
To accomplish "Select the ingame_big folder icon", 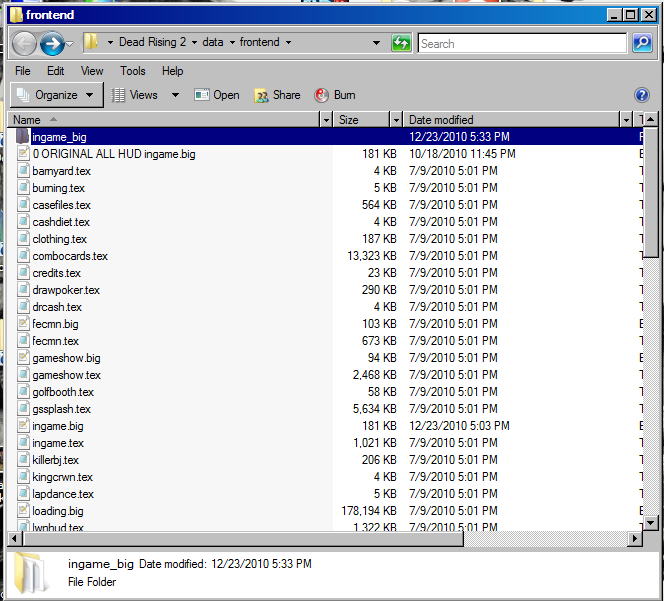I will [23, 136].
